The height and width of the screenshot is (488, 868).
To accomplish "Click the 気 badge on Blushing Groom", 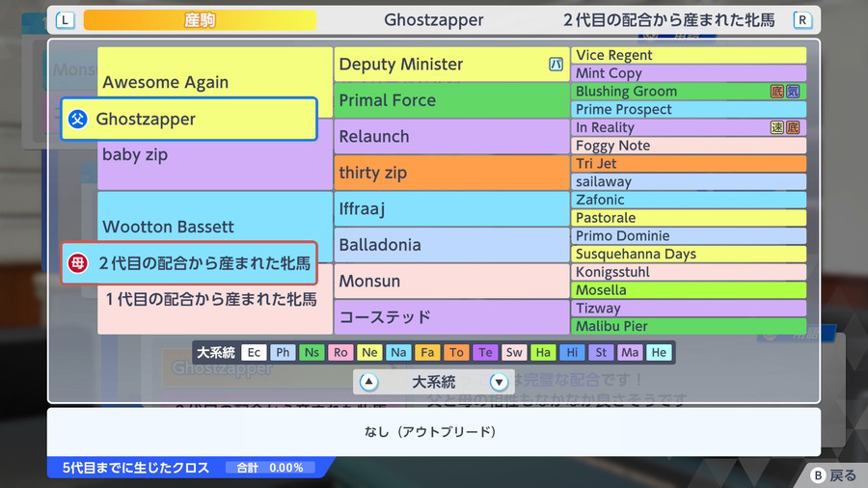I will pos(793,92).
